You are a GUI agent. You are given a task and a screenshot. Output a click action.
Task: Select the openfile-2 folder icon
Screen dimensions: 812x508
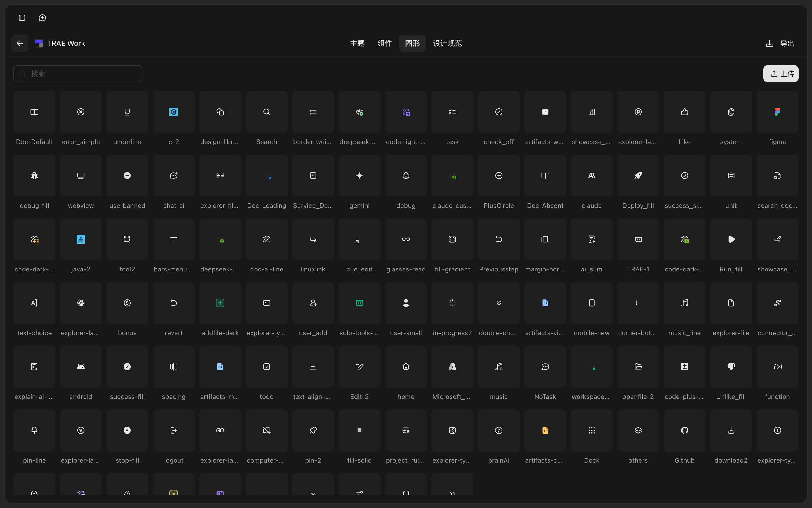coord(638,367)
